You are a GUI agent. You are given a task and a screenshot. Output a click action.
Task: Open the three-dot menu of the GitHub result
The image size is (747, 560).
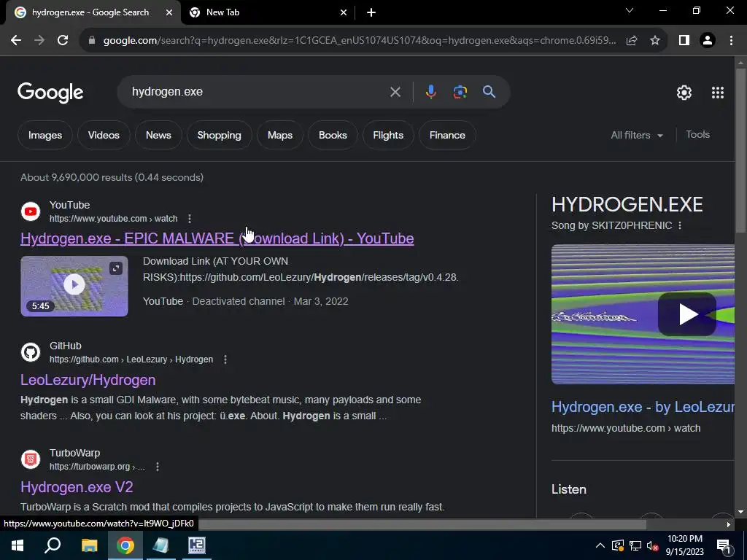pos(225,359)
